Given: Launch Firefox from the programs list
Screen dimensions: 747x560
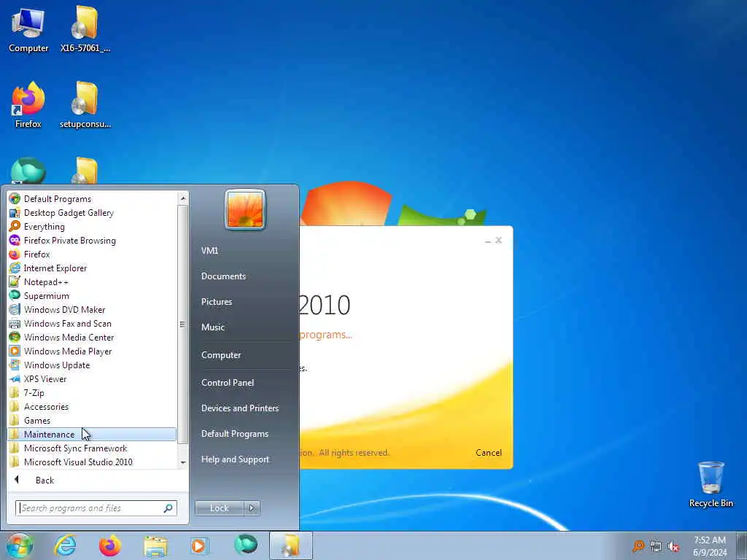Looking at the screenshot, I should (x=92, y=254).
